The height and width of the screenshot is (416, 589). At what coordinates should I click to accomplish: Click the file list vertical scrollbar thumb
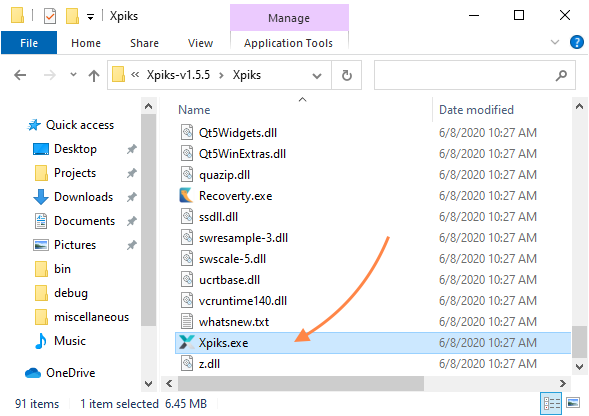(x=579, y=342)
